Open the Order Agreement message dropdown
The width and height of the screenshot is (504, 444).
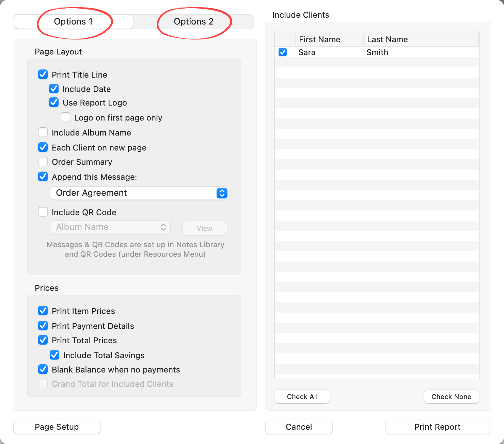pos(140,193)
